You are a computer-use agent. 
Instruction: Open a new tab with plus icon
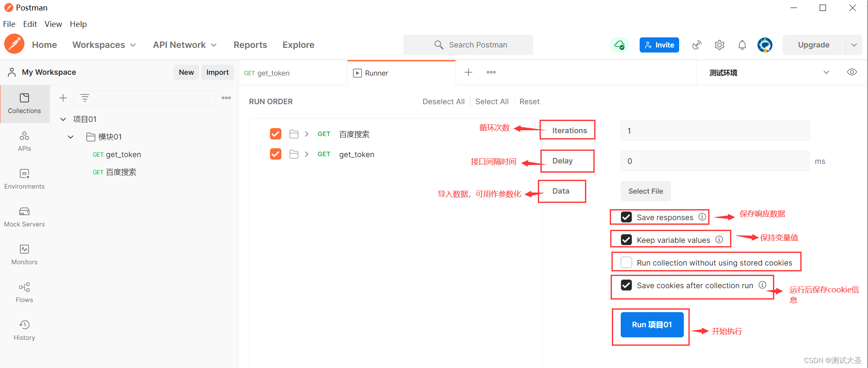468,72
